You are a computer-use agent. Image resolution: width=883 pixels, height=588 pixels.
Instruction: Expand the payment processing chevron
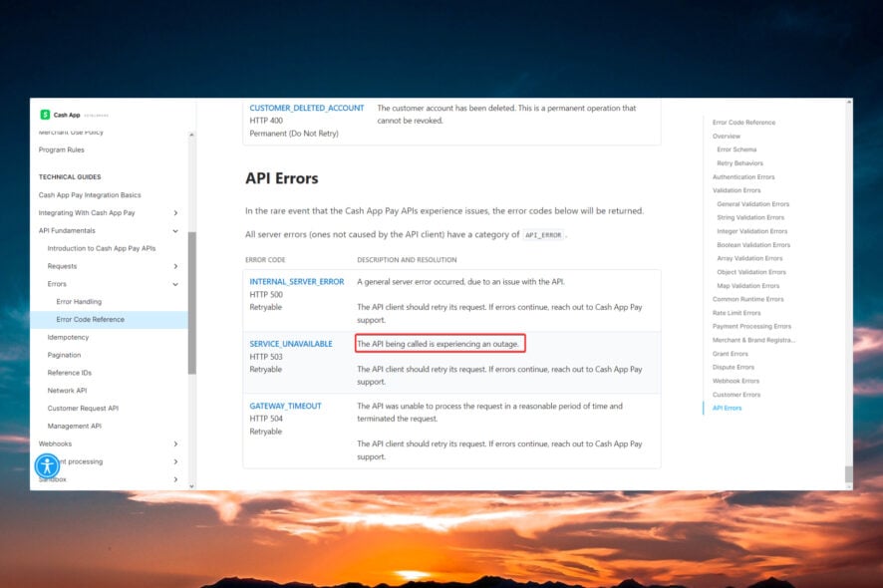(x=175, y=461)
